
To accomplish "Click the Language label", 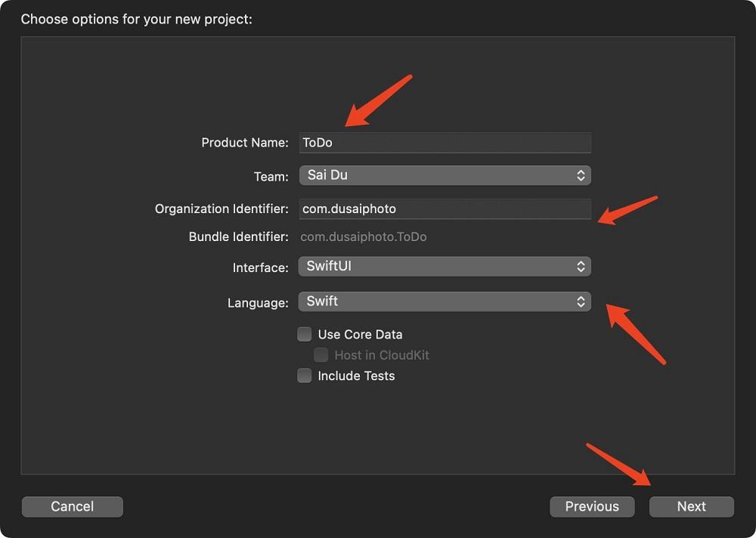I will pos(258,303).
